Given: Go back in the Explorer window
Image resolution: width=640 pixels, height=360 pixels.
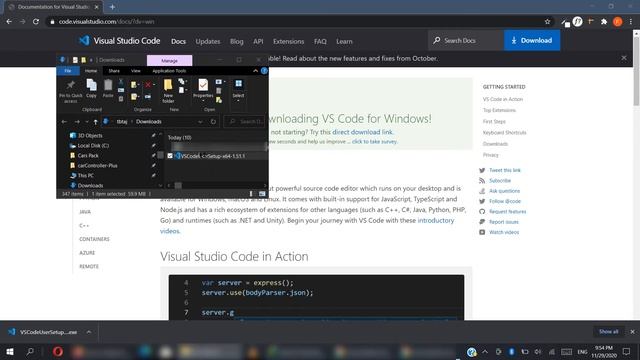Looking at the screenshot, I should pyautogui.click(x=64, y=122).
